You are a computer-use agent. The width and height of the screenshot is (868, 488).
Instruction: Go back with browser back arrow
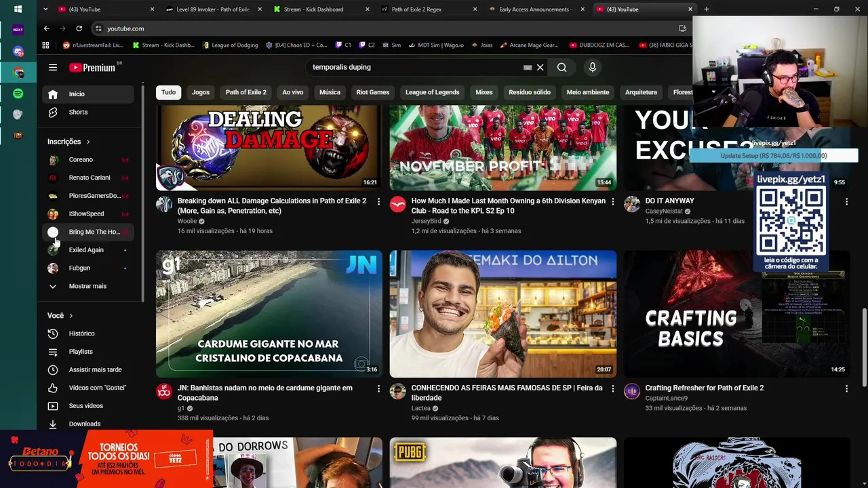(x=46, y=28)
